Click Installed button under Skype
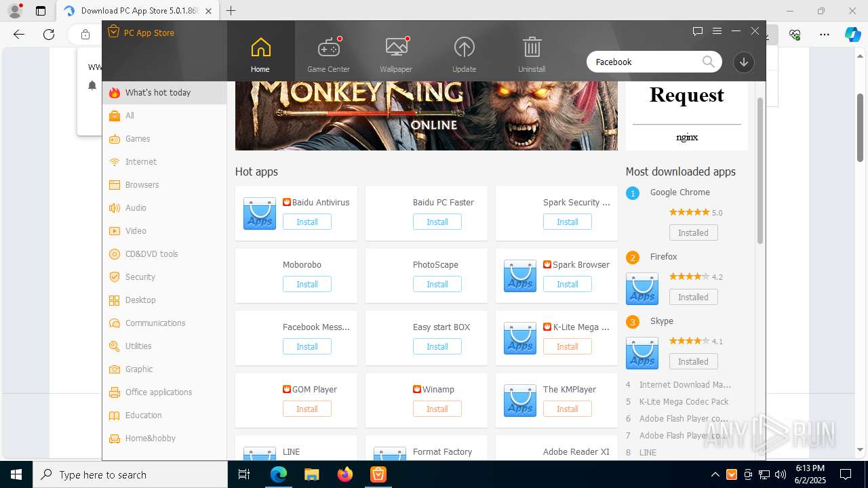 (x=694, y=361)
